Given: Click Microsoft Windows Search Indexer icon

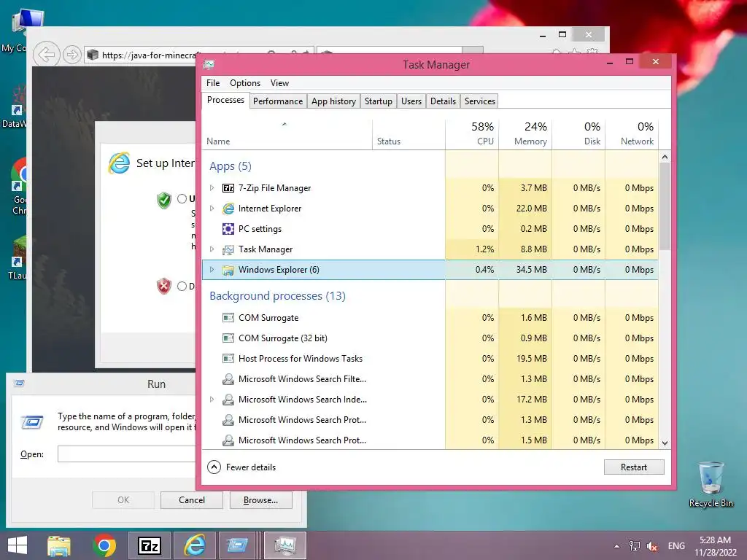Looking at the screenshot, I should [228, 400].
